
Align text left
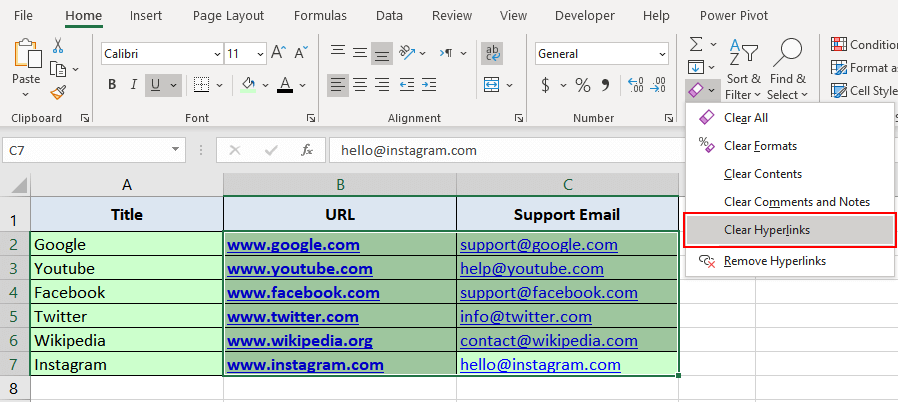pos(338,85)
